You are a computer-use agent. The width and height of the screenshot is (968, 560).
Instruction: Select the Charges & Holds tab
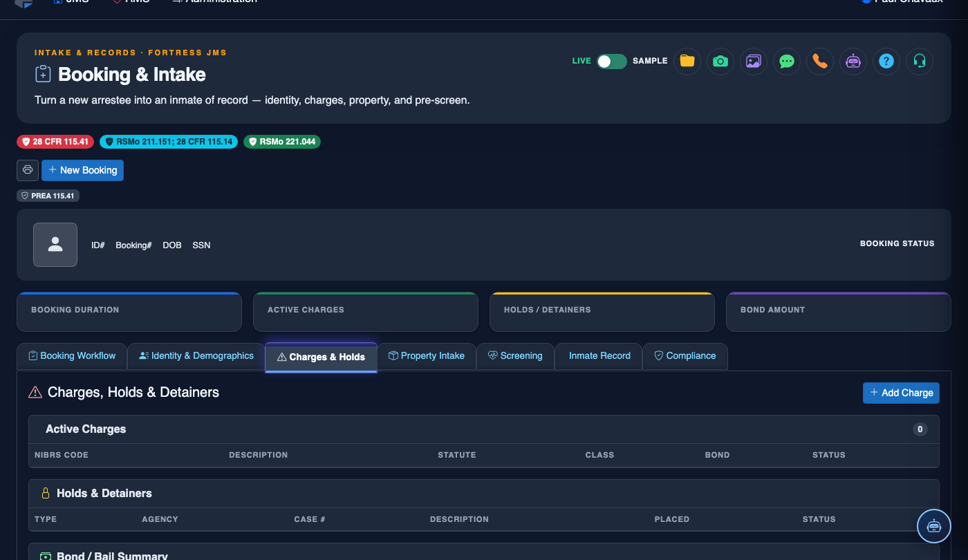(321, 357)
